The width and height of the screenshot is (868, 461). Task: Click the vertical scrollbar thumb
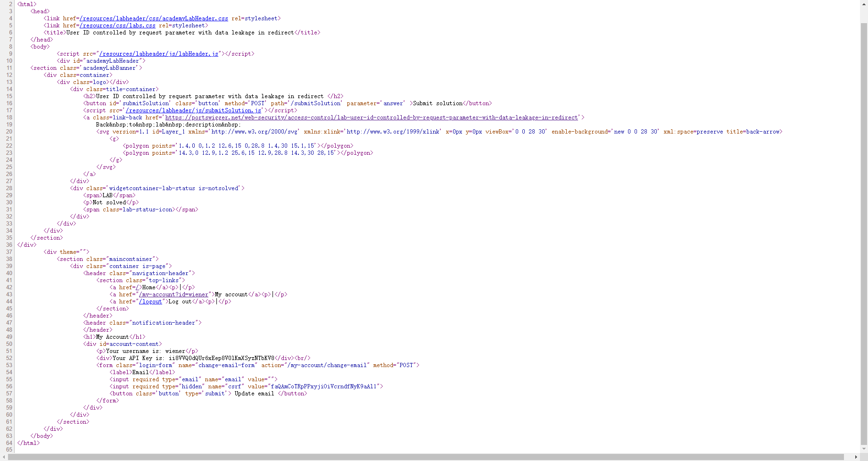coord(864,234)
